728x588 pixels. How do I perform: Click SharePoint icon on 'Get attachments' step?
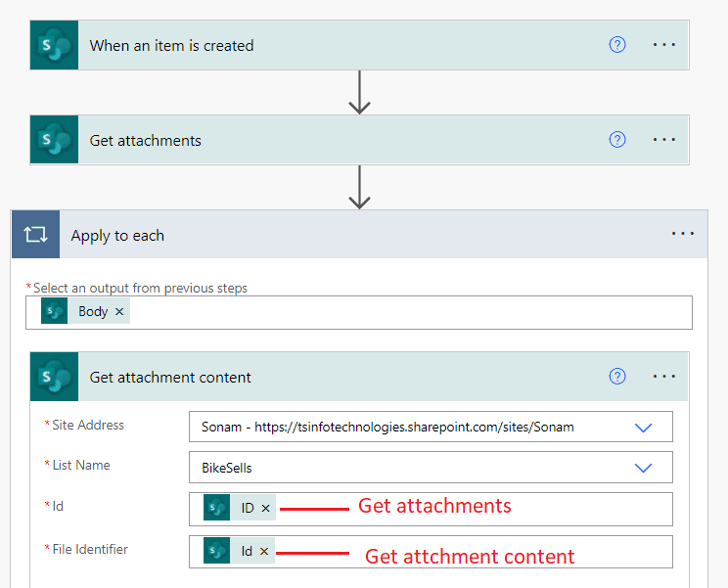[55, 140]
